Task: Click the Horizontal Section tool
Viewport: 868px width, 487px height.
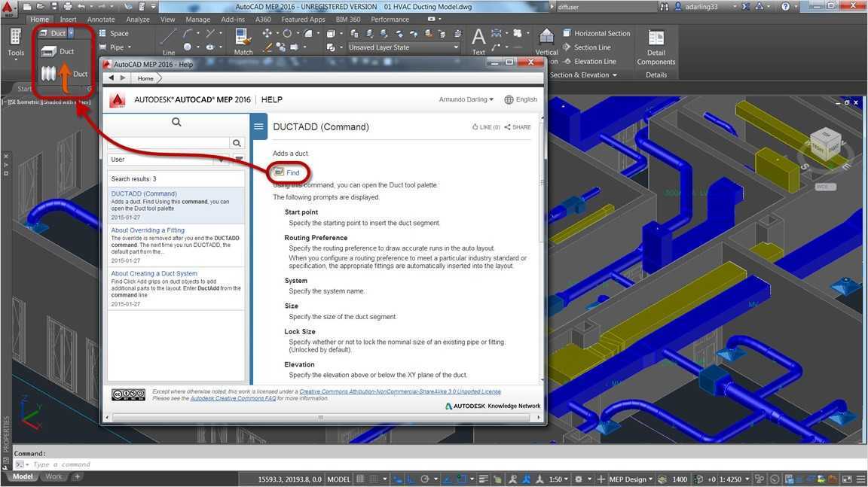Action: click(597, 33)
